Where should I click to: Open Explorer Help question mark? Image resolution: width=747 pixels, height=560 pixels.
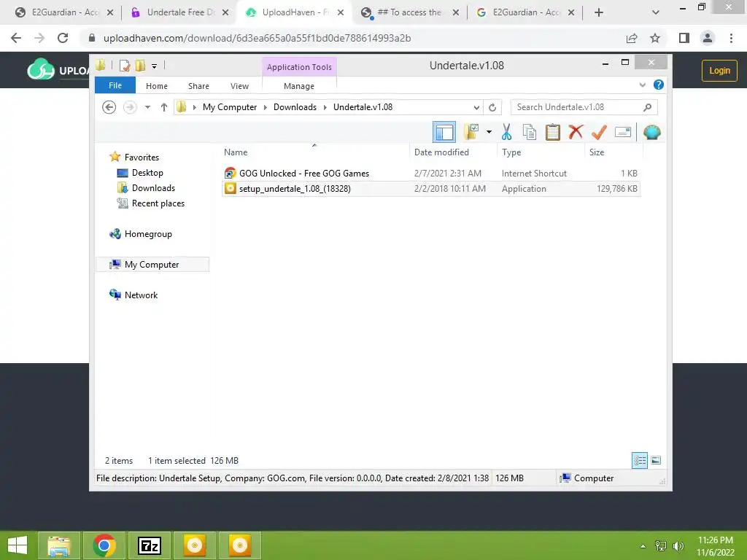tap(659, 85)
